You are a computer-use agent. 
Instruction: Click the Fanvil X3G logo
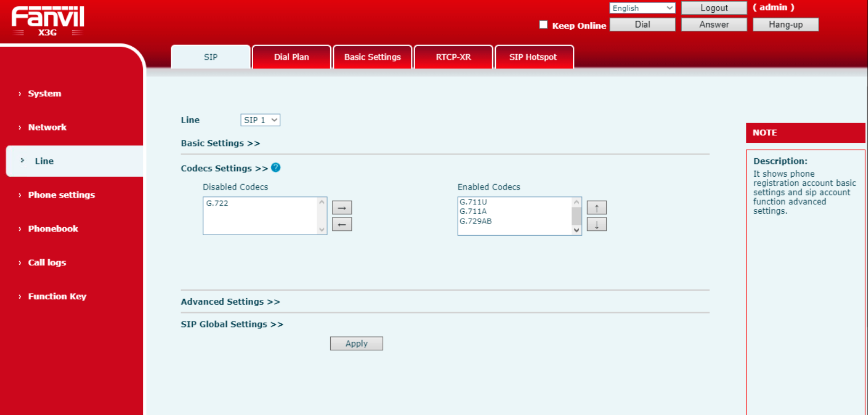[x=48, y=21]
